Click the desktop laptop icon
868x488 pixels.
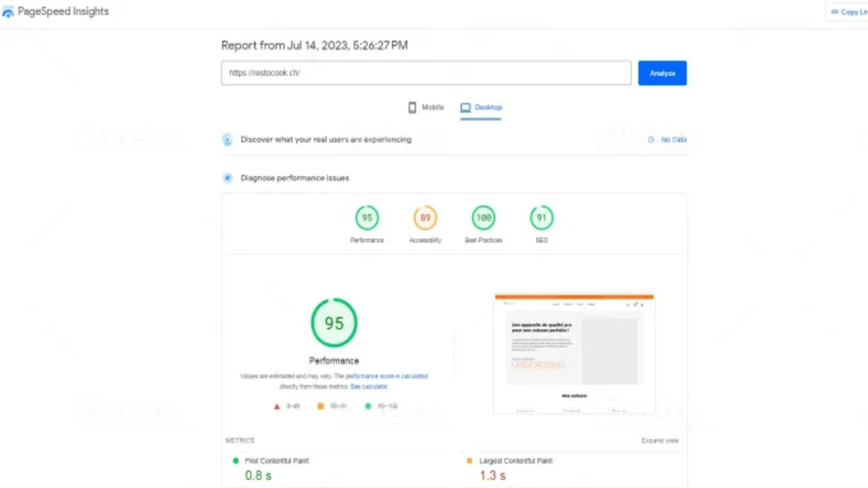[x=466, y=108]
